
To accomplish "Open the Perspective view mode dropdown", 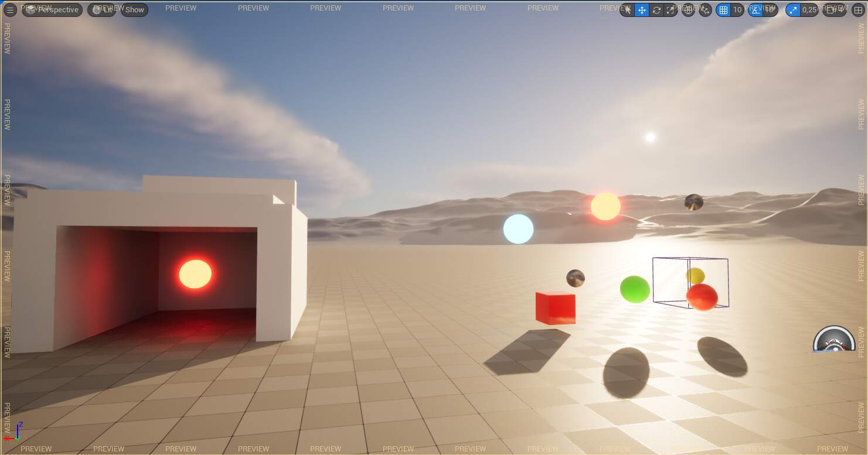I will [52, 10].
